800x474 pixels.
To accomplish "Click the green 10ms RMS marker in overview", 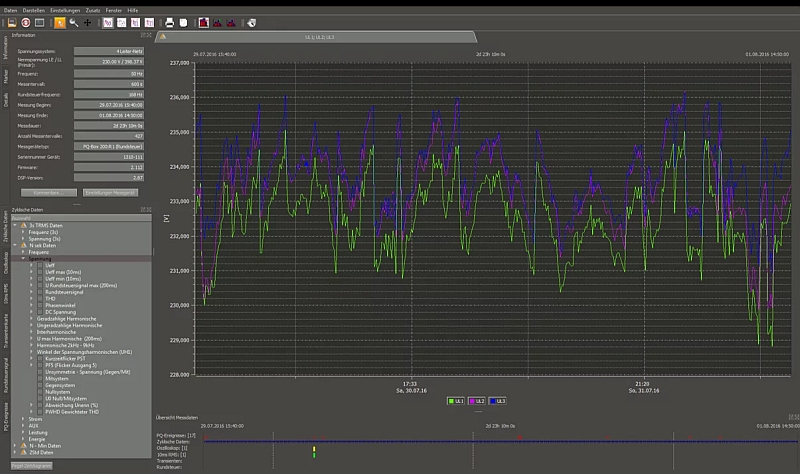I will coord(314,455).
